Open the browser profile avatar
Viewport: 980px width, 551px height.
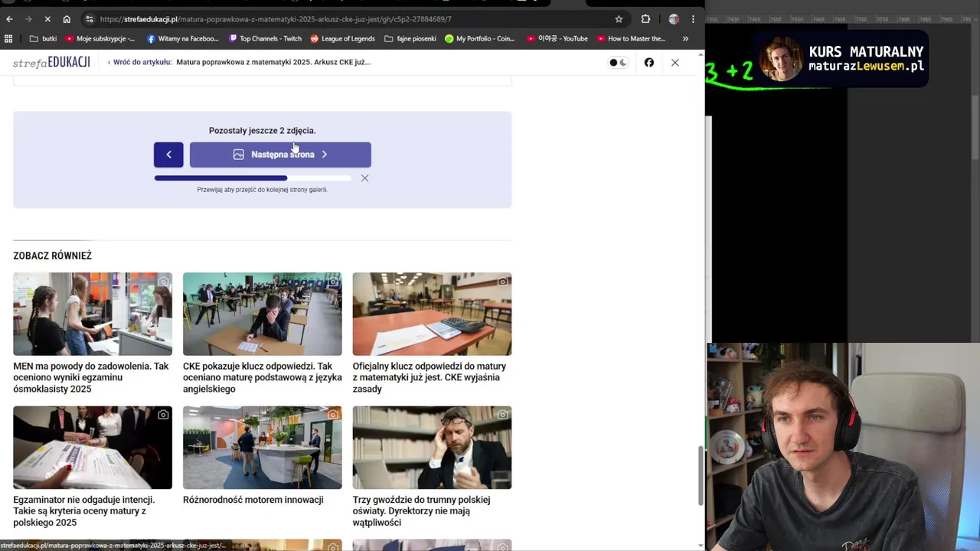674,19
